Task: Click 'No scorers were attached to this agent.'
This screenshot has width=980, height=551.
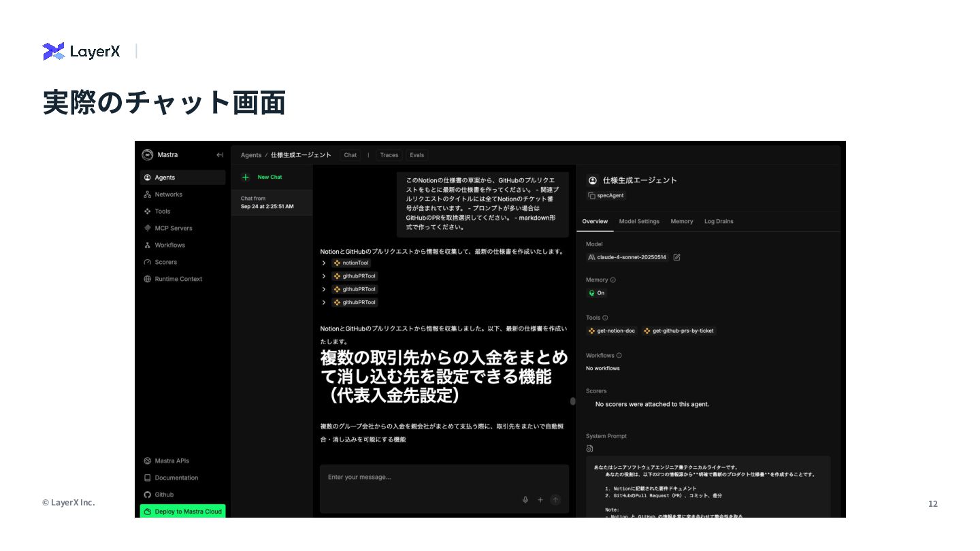Action: (652, 404)
